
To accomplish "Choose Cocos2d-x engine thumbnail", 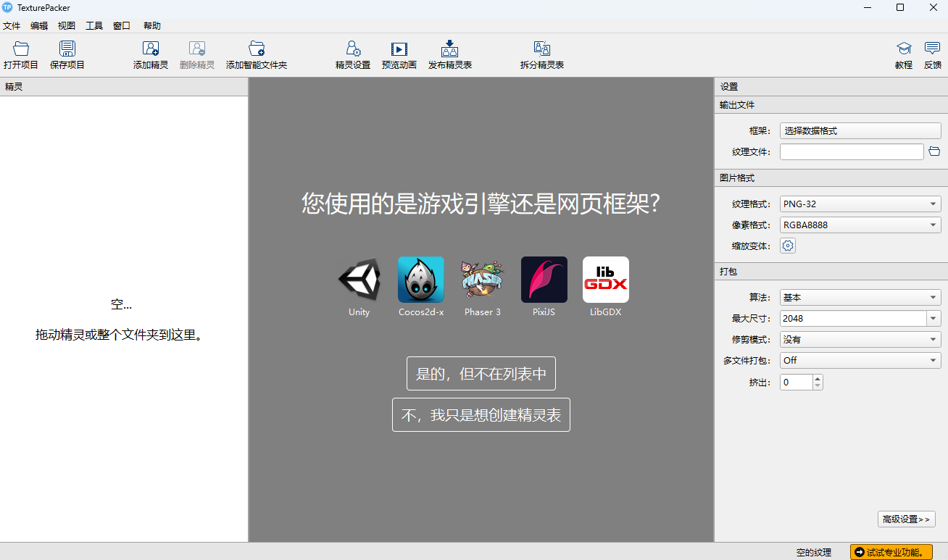I will tap(420, 280).
